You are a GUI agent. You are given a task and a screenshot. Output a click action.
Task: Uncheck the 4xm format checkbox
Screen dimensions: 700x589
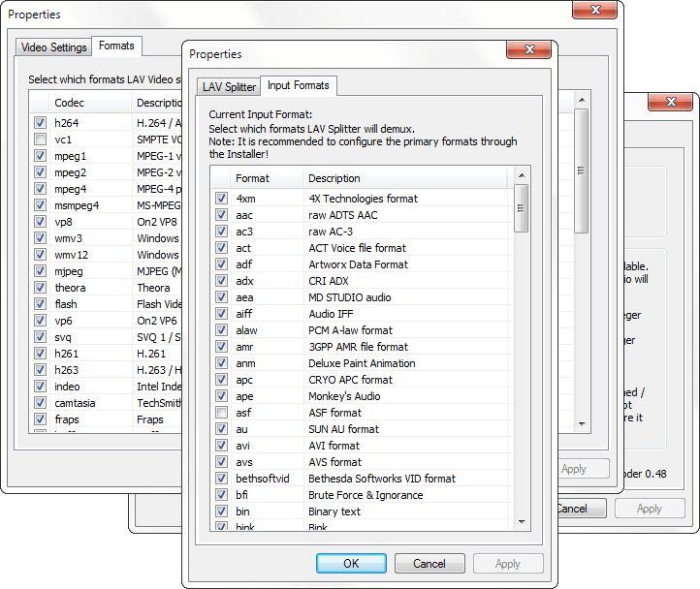(221, 199)
